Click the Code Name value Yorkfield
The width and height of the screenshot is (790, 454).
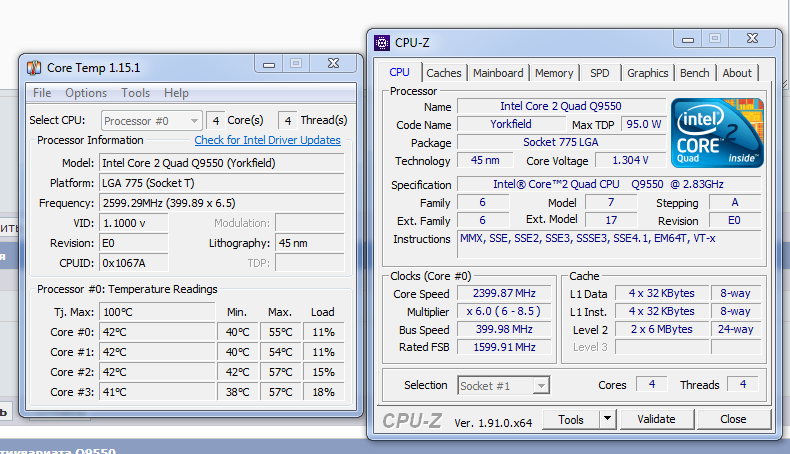tap(511, 124)
